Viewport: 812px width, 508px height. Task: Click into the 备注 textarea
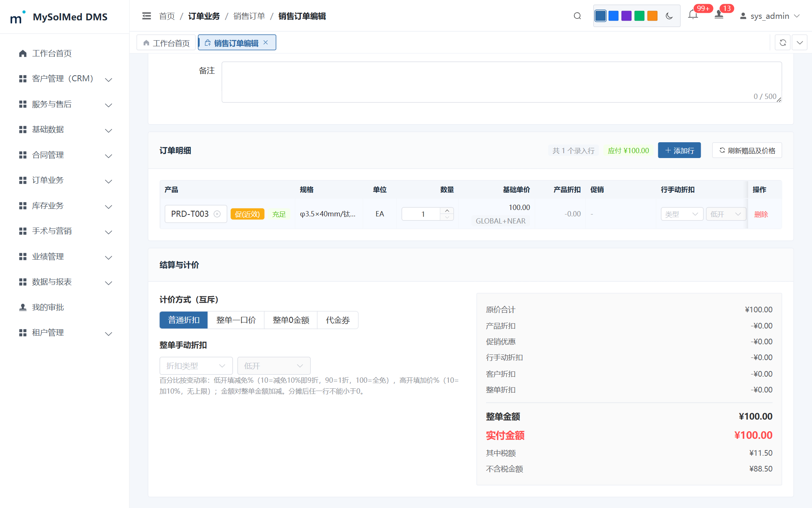[x=501, y=82]
